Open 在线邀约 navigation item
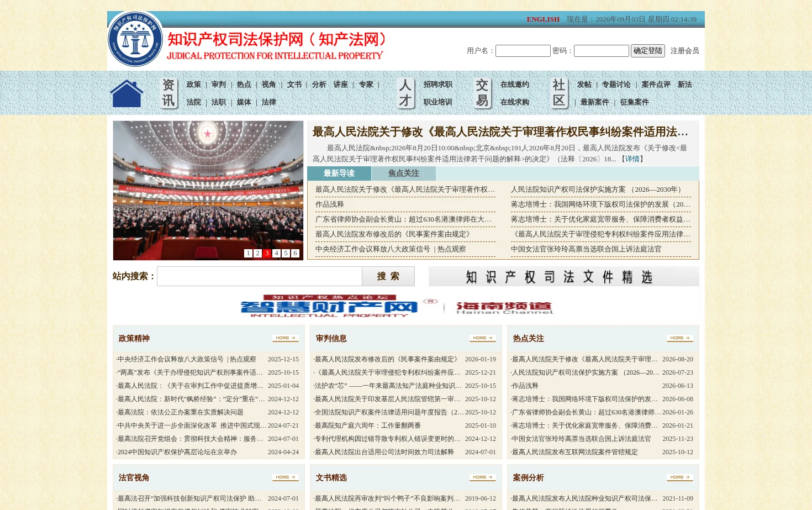 tap(515, 85)
